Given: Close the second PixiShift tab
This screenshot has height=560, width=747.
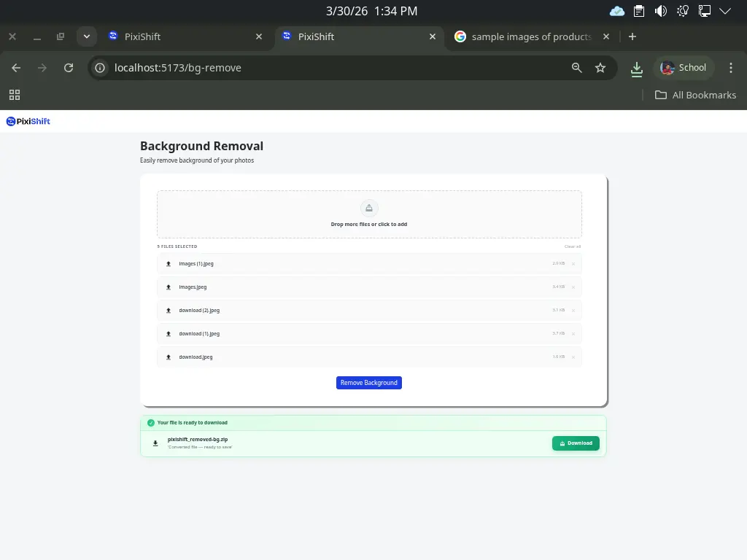Looking at the screenshot, I should coord(432,36).
